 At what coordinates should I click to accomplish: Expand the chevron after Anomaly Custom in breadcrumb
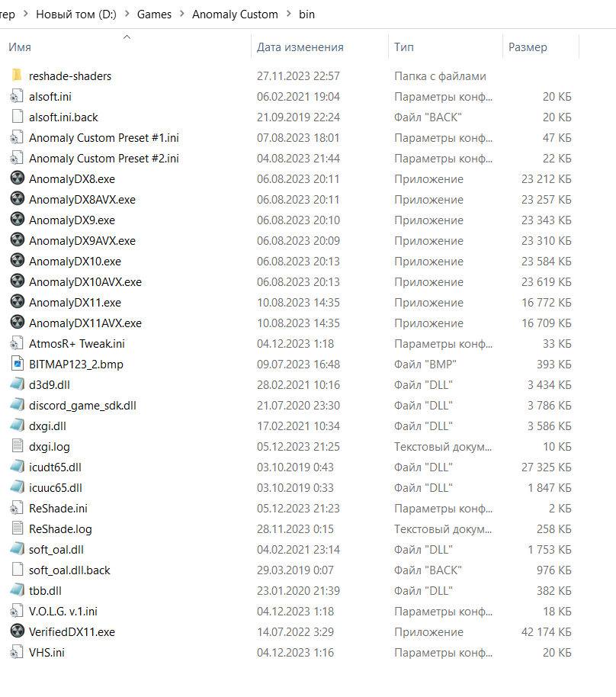tap(289, 14)
